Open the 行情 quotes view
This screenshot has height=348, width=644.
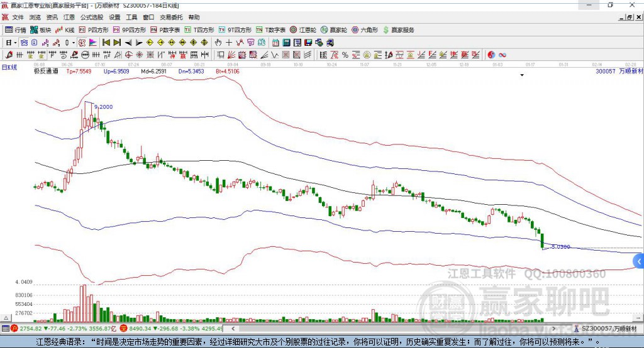click(x=15, y=30)
